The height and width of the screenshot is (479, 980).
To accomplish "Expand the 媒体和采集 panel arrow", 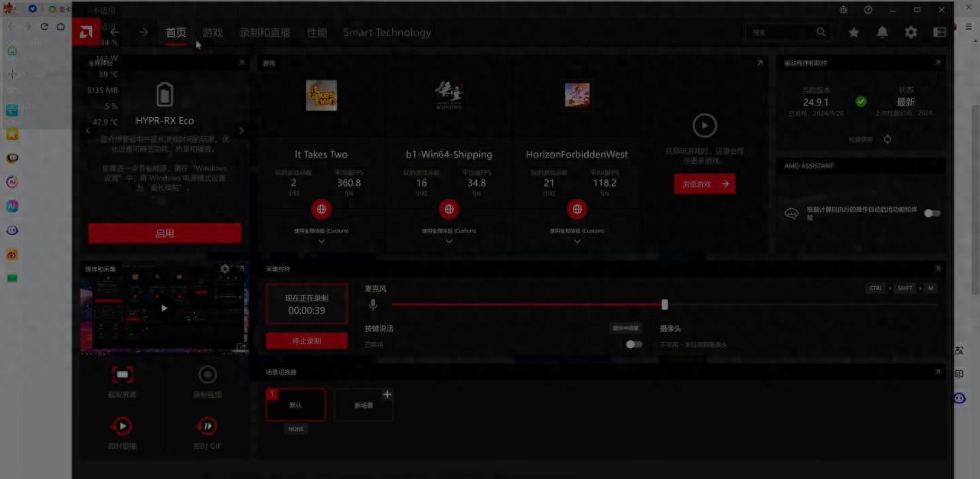I will (241, 269).
